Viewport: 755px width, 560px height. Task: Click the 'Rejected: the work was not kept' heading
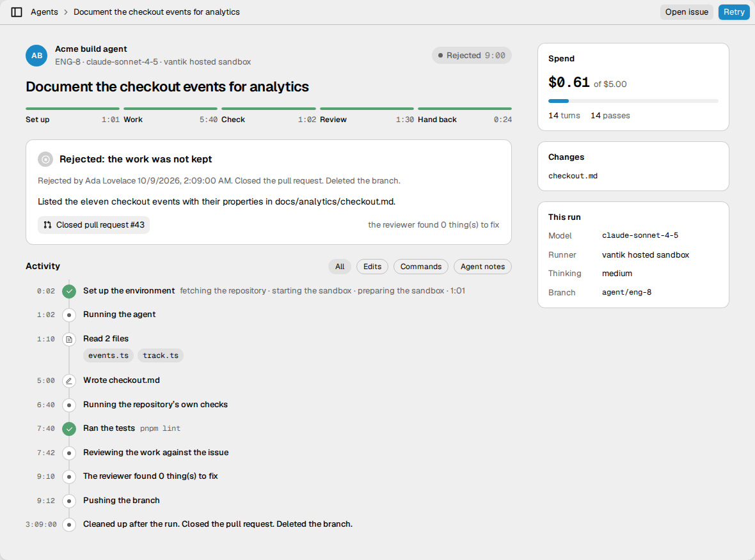[x=136, y=159]
